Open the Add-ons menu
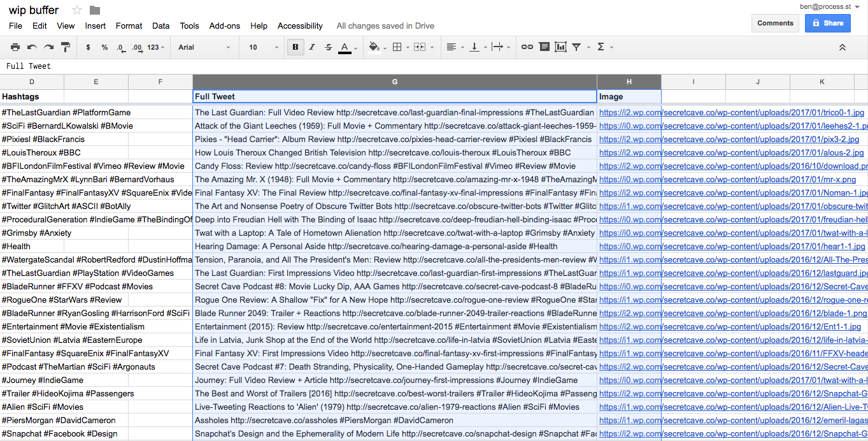Viewport: 868px width, 441px height. [x=224, y=25]
